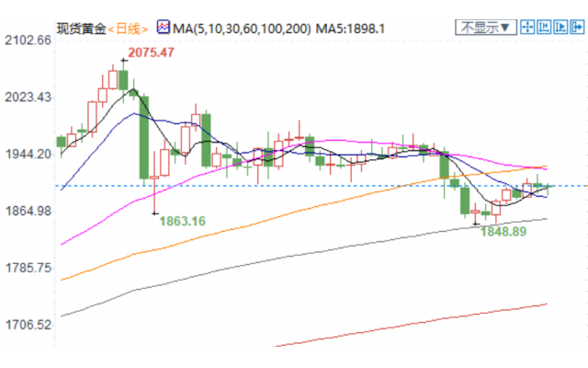Screen dimensions: 588x368
Task: Click the 2023.43 axis value
Action: [x=28, y=98]
